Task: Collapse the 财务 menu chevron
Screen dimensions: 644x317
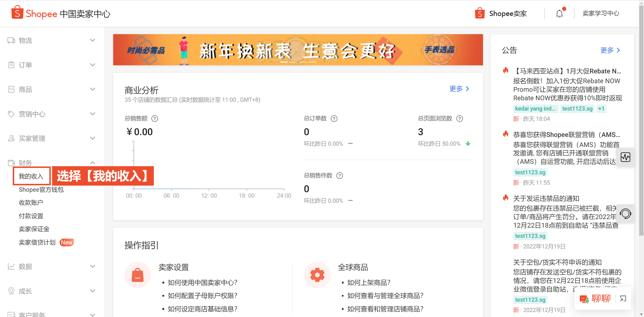Action: coord(93,163)
